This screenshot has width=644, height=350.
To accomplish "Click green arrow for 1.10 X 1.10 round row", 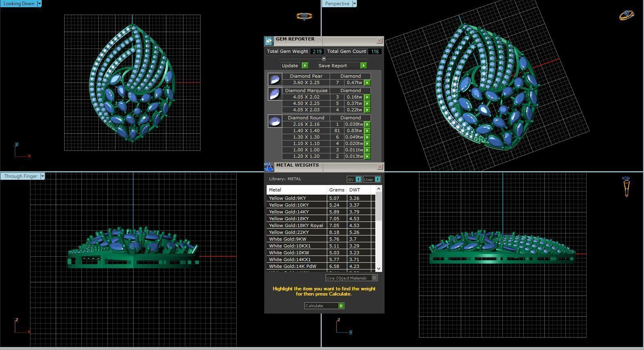I will click(367, 143).
